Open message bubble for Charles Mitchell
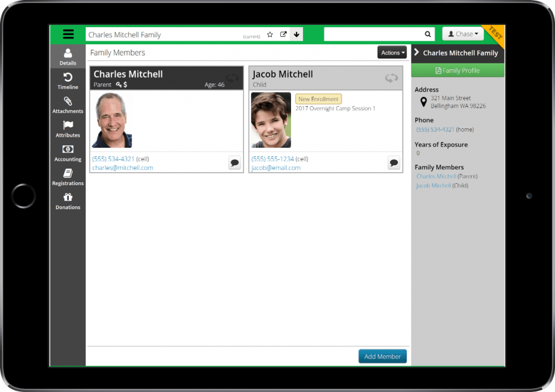Screen dimensions: 555x392 click(235, 163)
